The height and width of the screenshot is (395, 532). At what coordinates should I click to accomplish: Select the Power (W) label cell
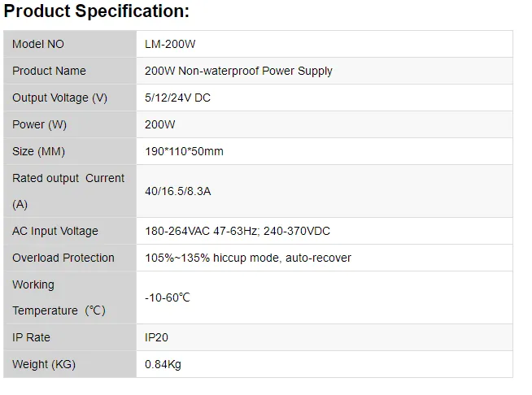tap(40, 124)
